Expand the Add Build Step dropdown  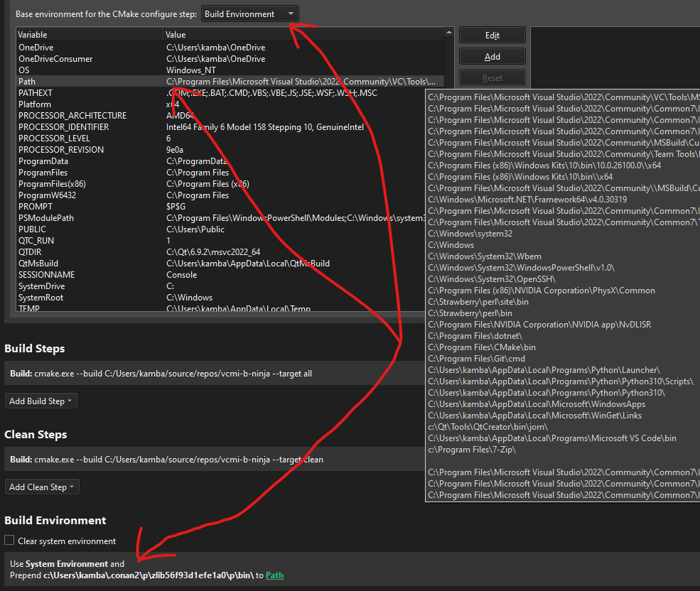41,401
